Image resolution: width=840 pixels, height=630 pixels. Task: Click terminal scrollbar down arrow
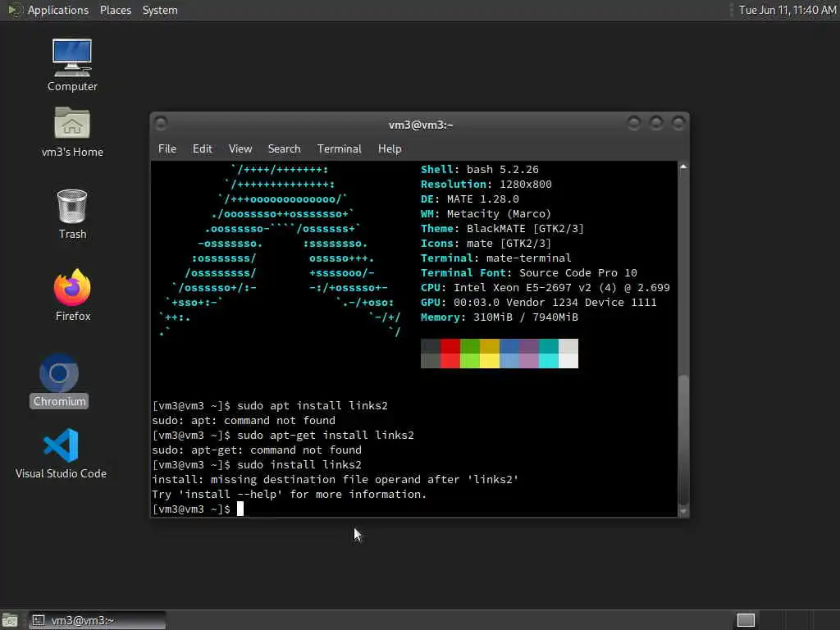click(683, 511)
